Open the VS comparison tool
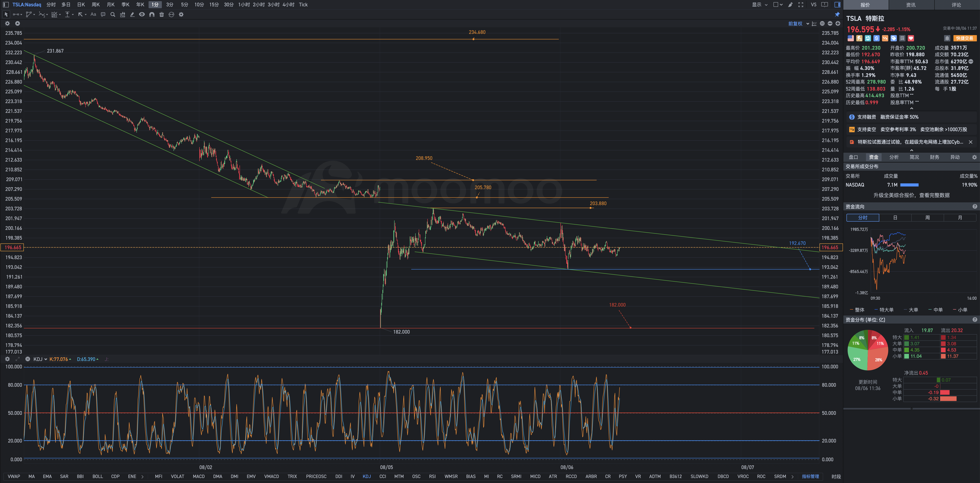This screenshot has height=483, width=980. [x=814, y=4]
